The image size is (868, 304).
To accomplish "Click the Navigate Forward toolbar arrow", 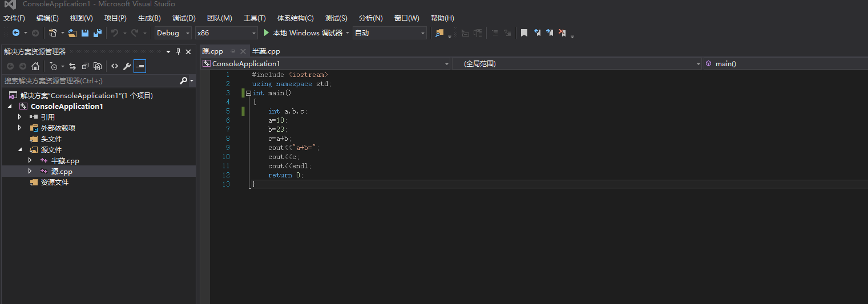I will [35, 33].
